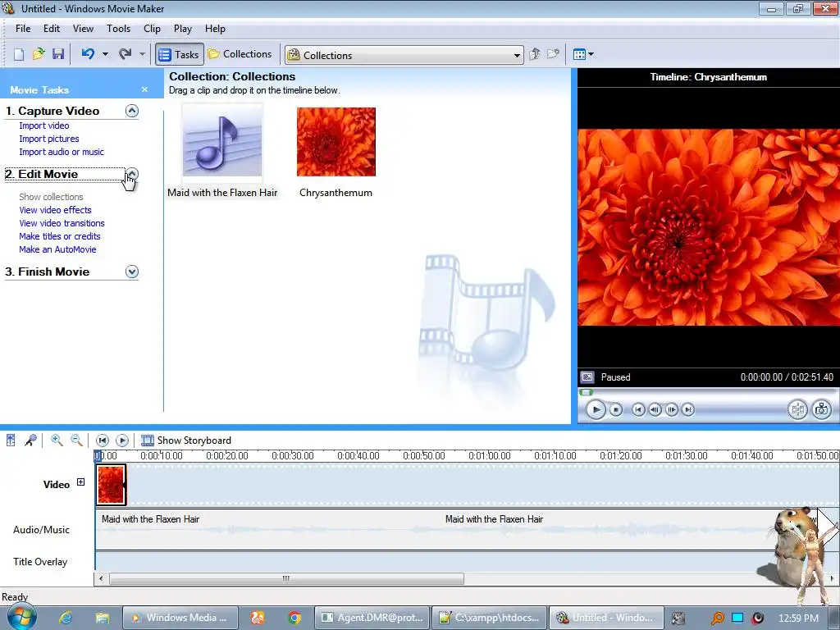Expand the Video track plus icon
This screenshot has width=840, height=630.
[81, 482]
